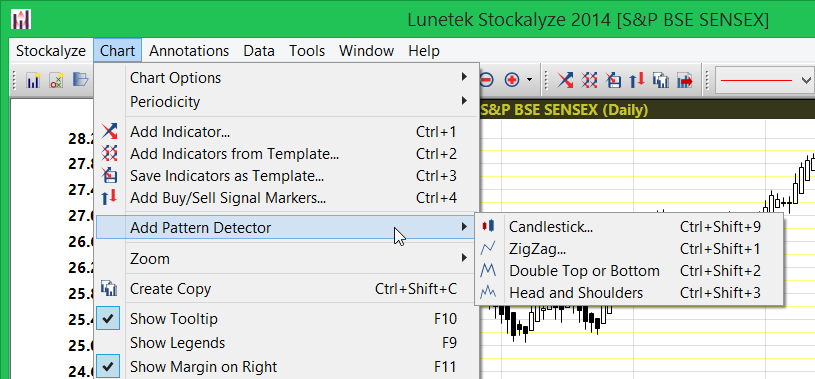Click the Stockalyze app icon in title bar
The height and width of the screenshot is (379, 815).
click(21, 19)
